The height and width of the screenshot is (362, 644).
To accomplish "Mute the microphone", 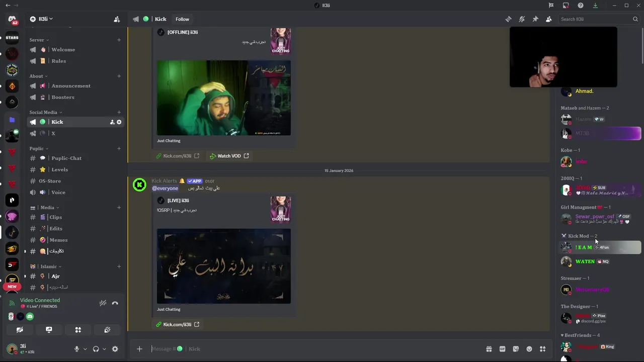I will coord(77,349).
